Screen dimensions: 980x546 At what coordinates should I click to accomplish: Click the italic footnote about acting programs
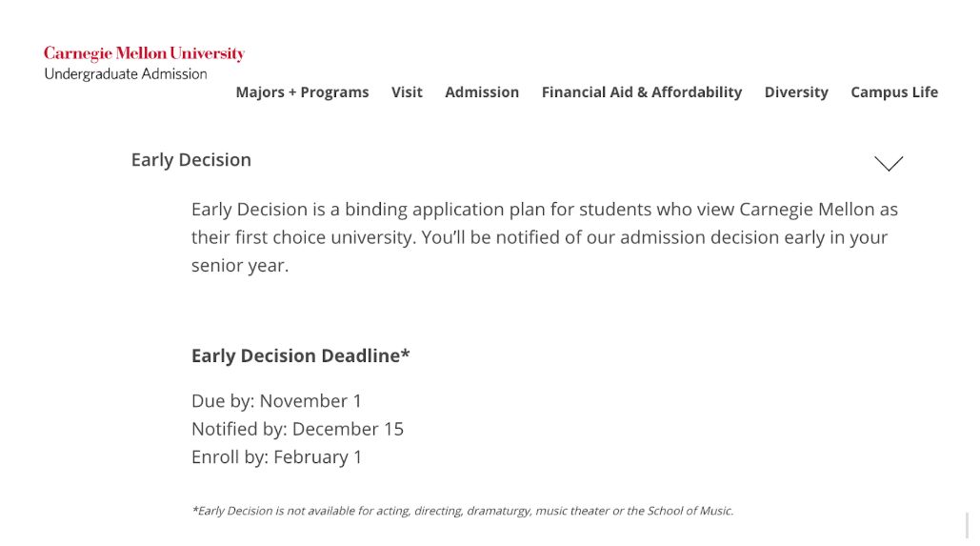coord(462,511)
